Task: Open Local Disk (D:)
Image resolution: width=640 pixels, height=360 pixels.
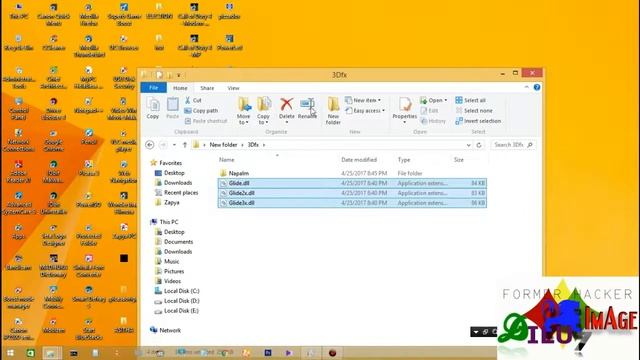Action: click(182, 301)
